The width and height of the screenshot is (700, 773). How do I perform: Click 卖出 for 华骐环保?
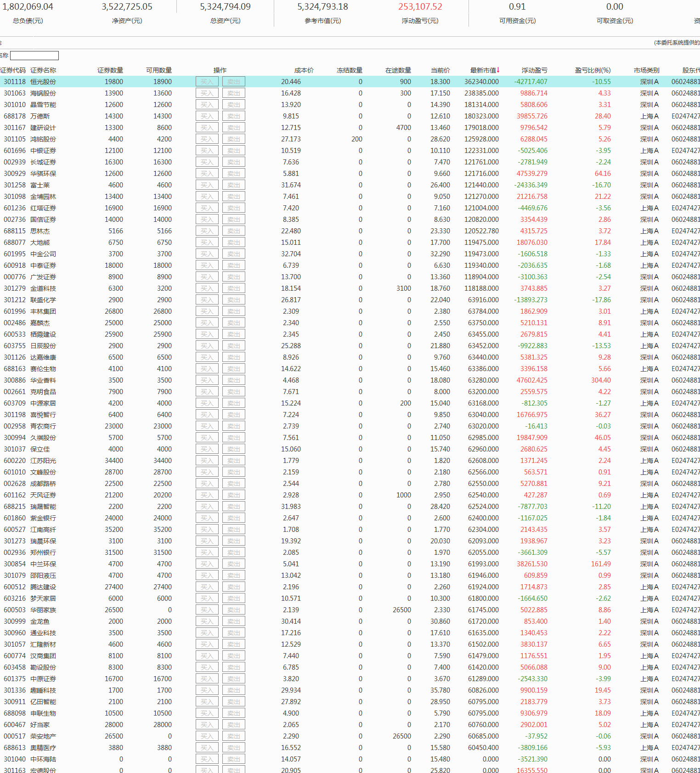pos(234,174)
